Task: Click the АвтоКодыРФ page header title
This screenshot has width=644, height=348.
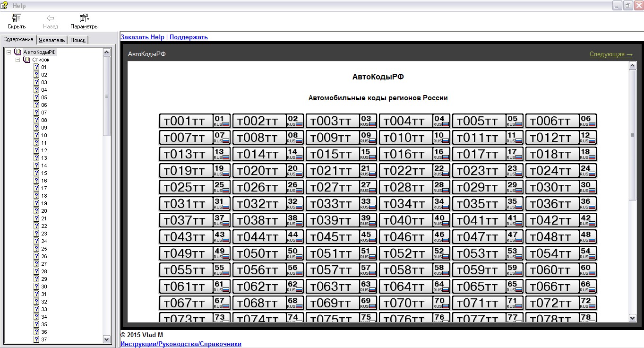Action: pos(146,54)
